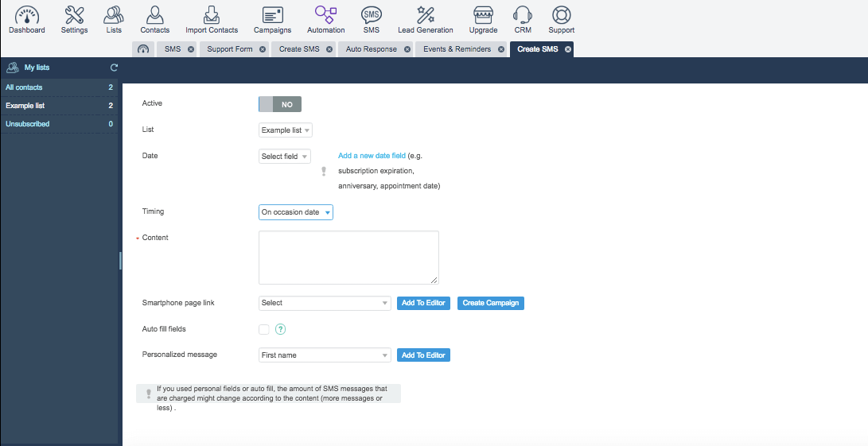Click Add To Editor beside Smartphone page link
Image resolution: width=868 pixels, height=446 pixels.
(x=423, y=303)
